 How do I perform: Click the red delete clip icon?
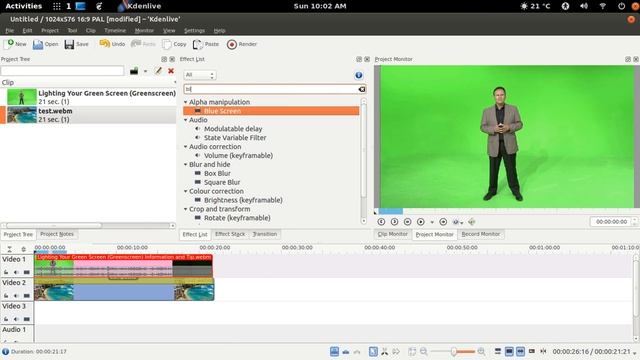(171, 71)
